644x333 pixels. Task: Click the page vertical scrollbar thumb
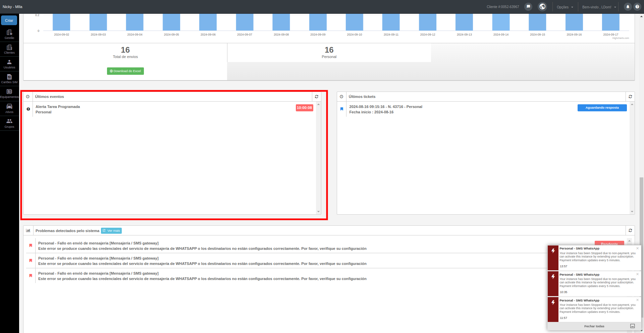(x=642, y=247)
